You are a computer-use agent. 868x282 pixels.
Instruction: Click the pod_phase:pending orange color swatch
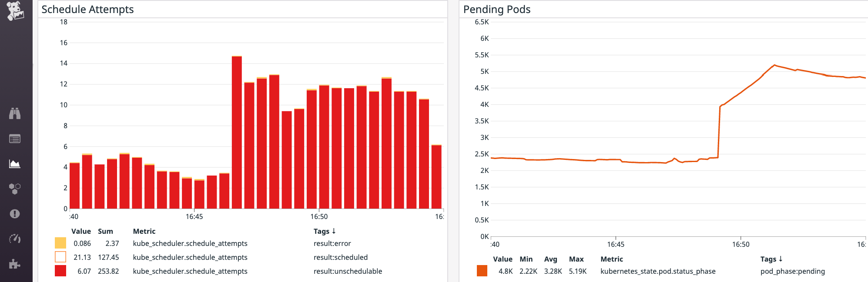(x=481, y=271)
